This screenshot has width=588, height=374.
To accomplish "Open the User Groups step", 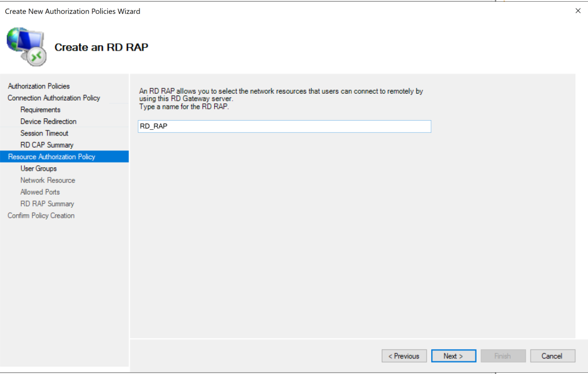I will click(38, 169).
